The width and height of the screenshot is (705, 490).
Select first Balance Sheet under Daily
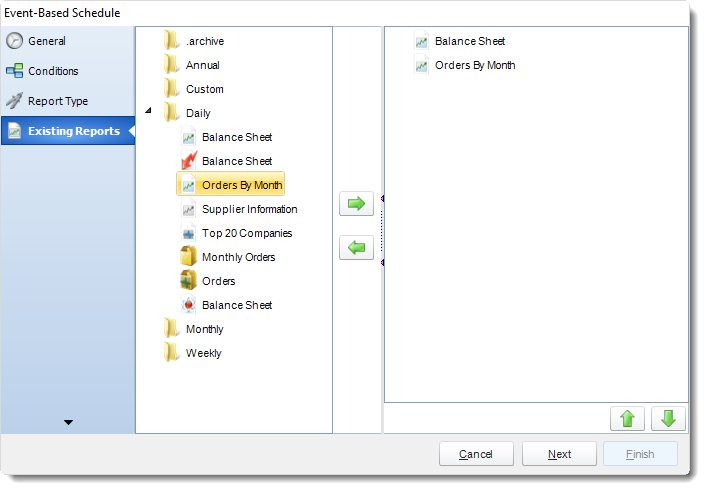(237, 137)
